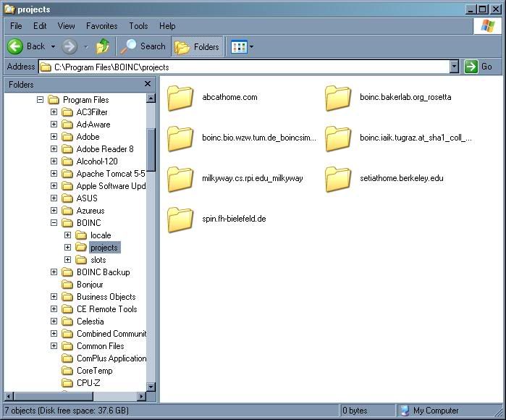Close the Folders pane
This screenshot has height=420, width=506.
[x=148, y=84]
